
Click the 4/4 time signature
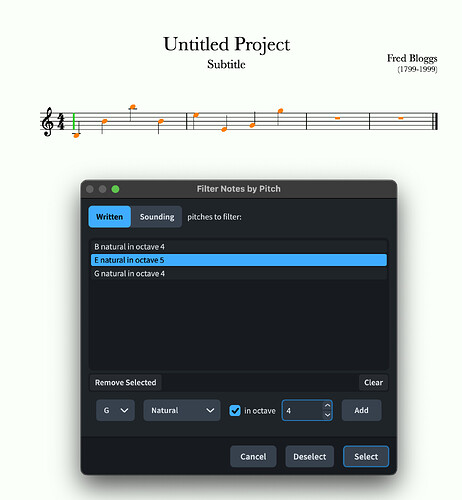point(61,121)
